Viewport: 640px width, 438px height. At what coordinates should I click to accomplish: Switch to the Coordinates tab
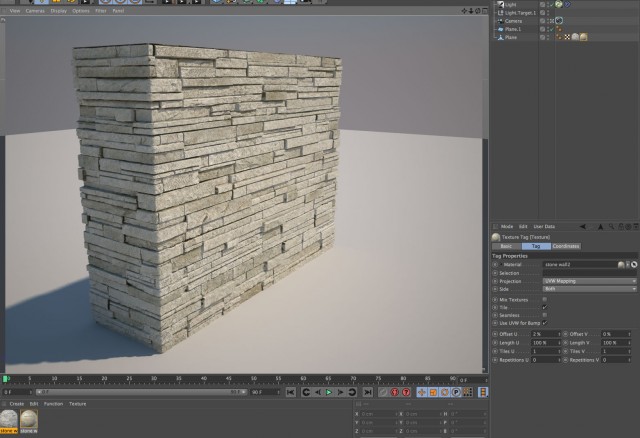click(566, 246)
